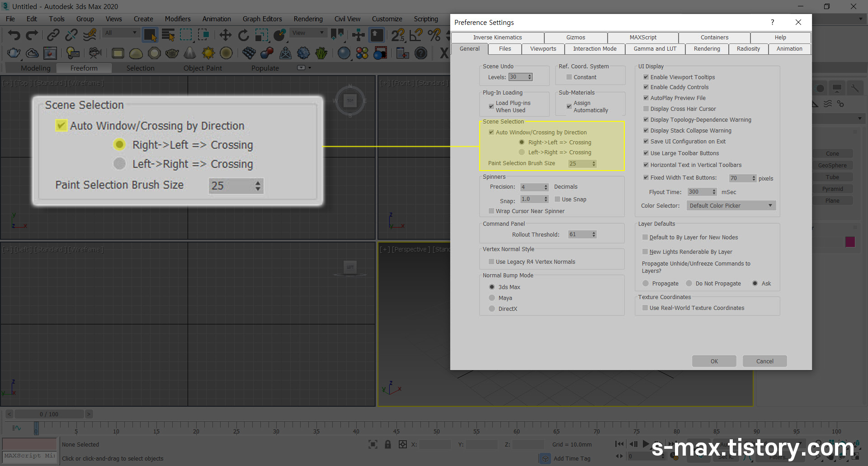868x466 pixels.
Task: Adjust the Scene Undo Levels spinner
Action: [x=530, y=77]
